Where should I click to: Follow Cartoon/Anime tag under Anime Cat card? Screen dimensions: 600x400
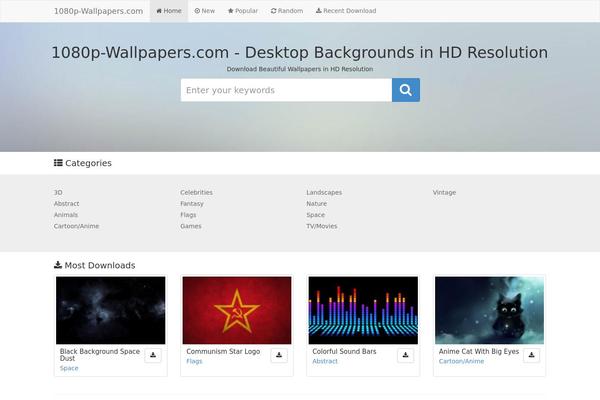461,361
